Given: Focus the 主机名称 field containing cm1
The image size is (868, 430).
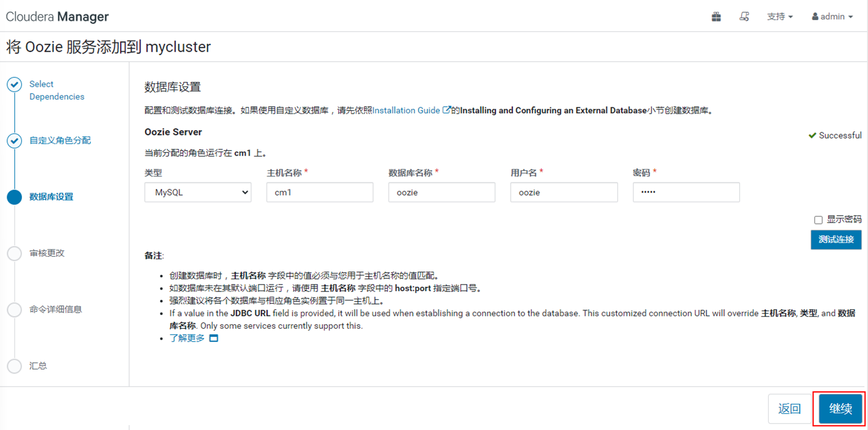Looking at the screenshot, I should (x=320, y=192).
